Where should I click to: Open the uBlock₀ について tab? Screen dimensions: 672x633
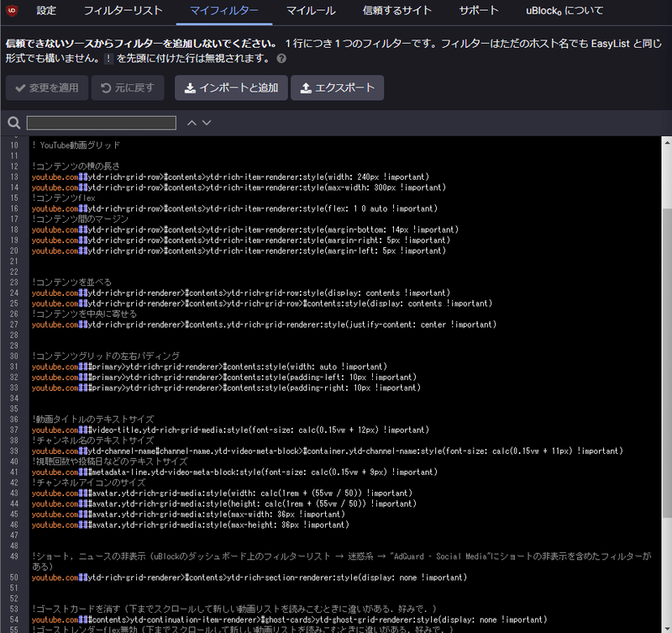tap(564, 11)
